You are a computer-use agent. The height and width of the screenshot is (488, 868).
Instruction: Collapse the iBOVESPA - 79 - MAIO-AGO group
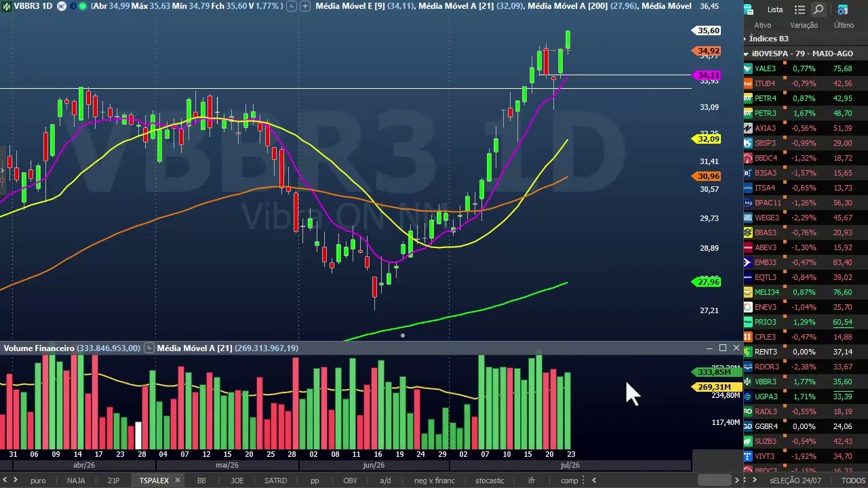746,54
